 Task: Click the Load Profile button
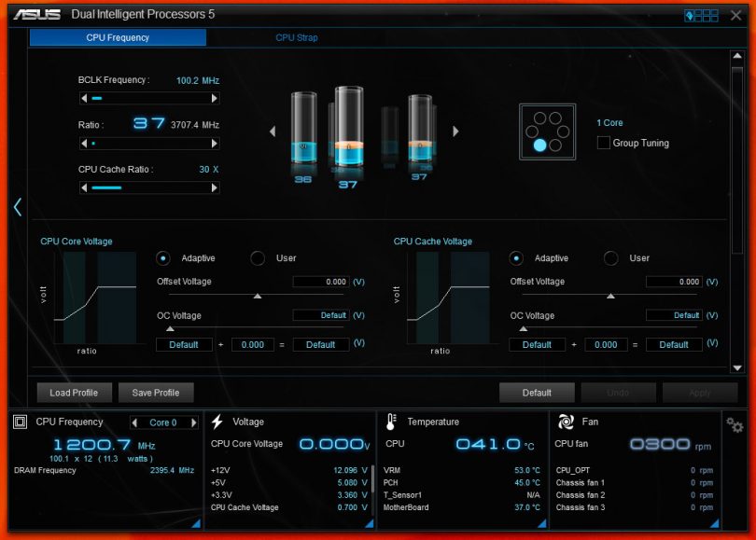74,393
